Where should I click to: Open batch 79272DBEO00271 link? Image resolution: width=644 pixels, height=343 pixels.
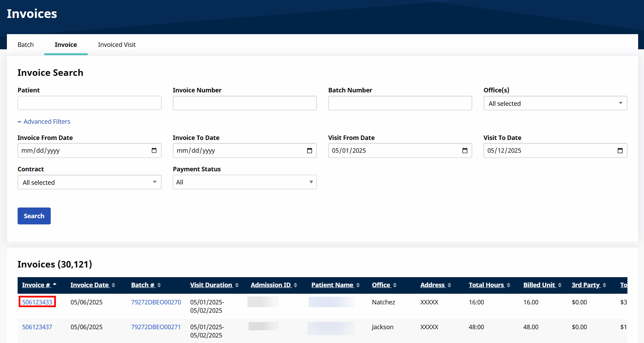pos(156,327)
